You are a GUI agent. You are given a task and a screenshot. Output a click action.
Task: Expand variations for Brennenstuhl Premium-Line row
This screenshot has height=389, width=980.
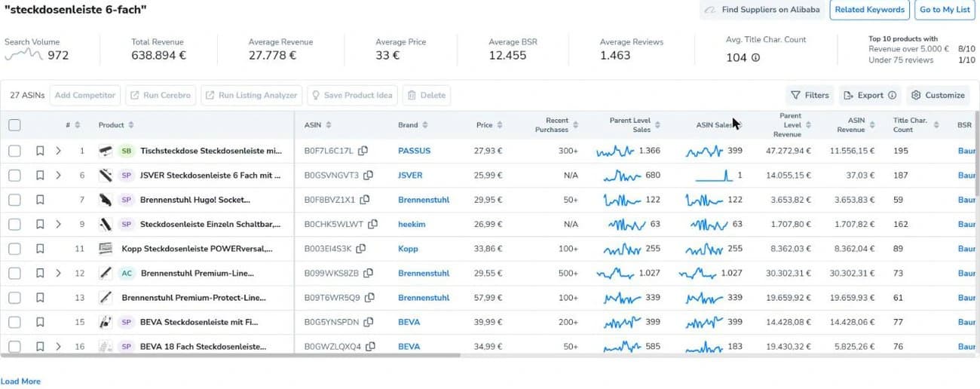coord(58,273)
